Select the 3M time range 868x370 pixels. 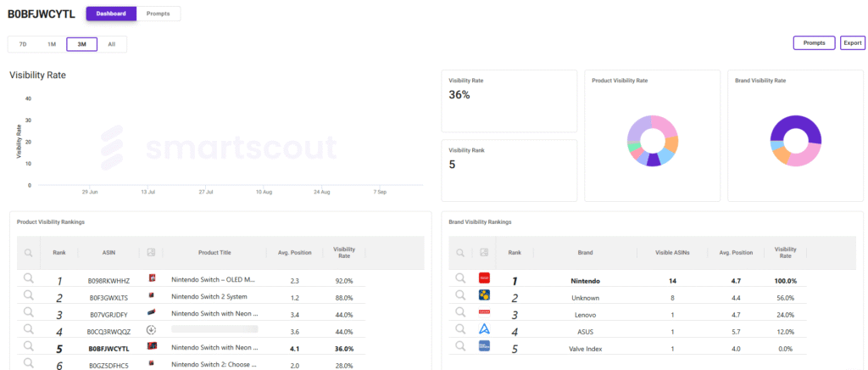(x=82, y=44)
